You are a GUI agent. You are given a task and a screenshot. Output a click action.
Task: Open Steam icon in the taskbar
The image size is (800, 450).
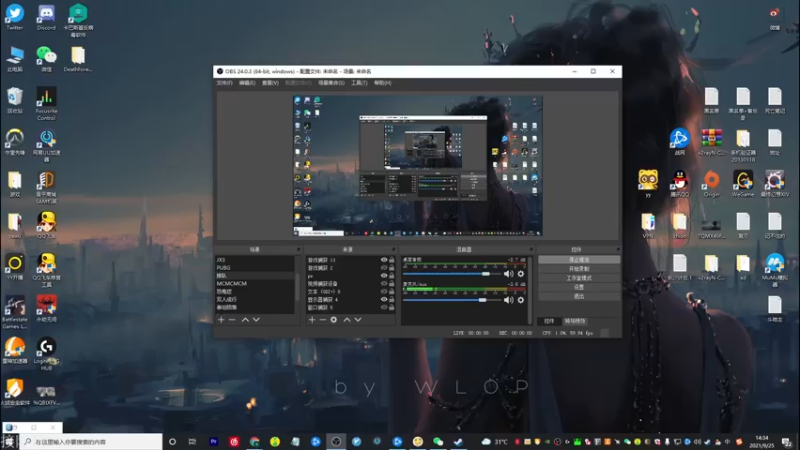pyautogui.click(x=458, y=441)
